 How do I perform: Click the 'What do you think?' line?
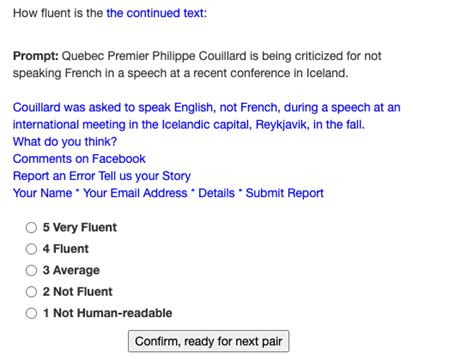65,142
